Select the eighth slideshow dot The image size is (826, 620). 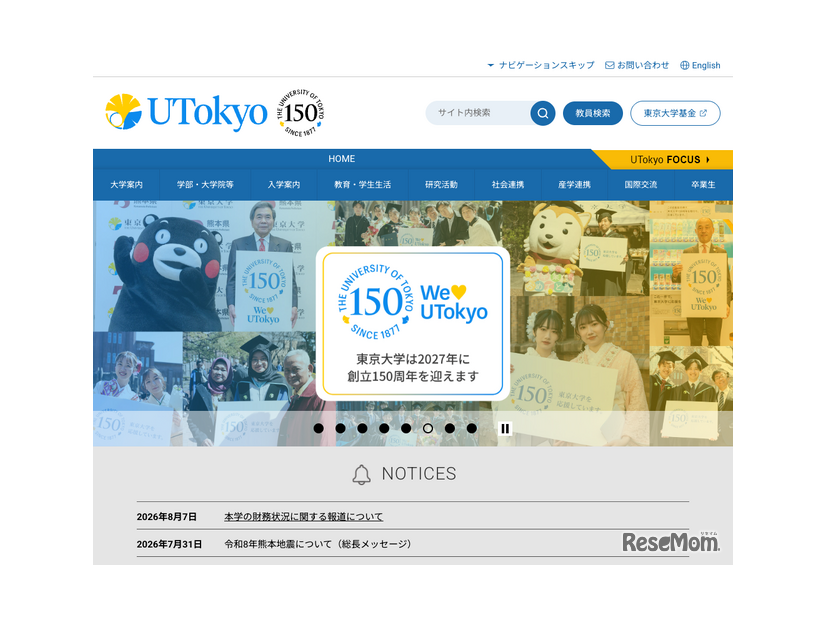click(471, 428)
